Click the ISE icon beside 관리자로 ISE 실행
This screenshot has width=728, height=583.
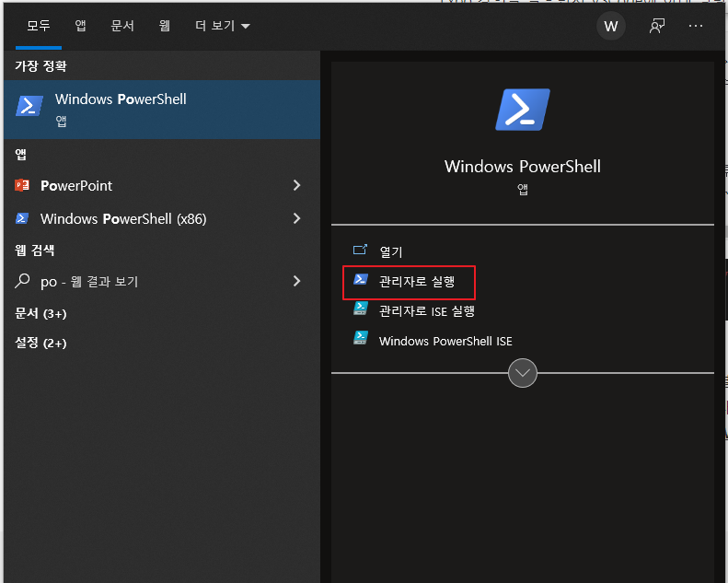[360, 309]
